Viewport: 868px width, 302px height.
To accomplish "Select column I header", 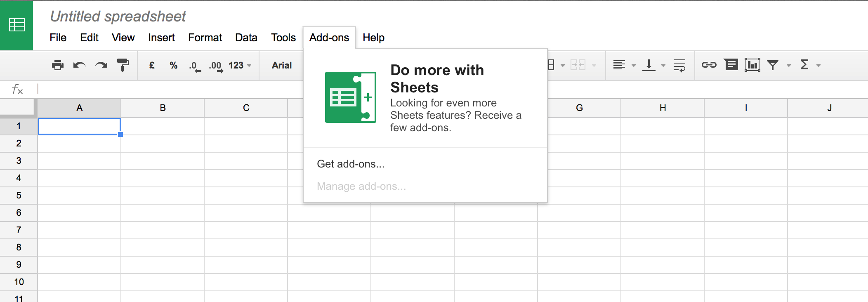I will click(746, 108).
